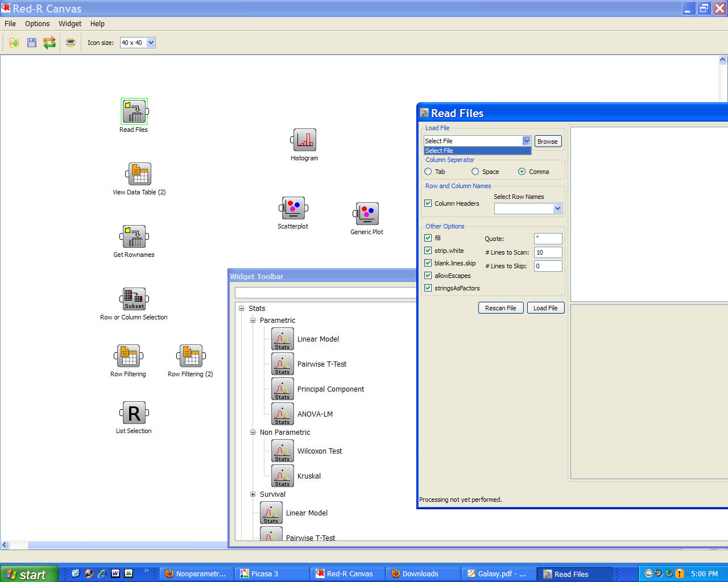
Task: Select the List Selection widget icon
Action: pos(134,413)
